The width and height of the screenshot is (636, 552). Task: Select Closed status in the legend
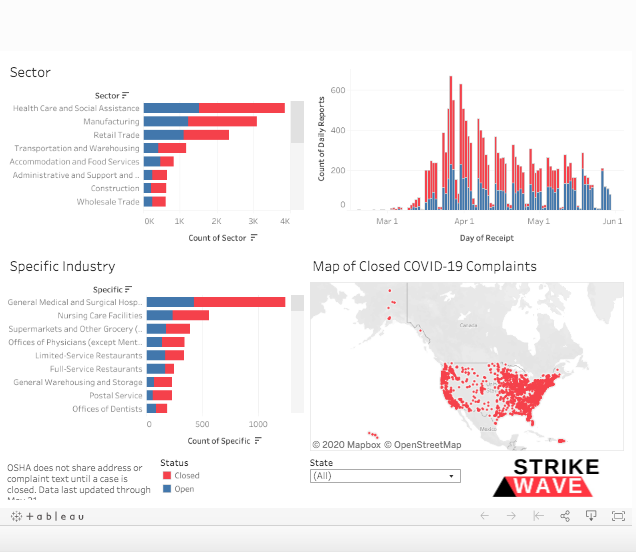[186, 476]
